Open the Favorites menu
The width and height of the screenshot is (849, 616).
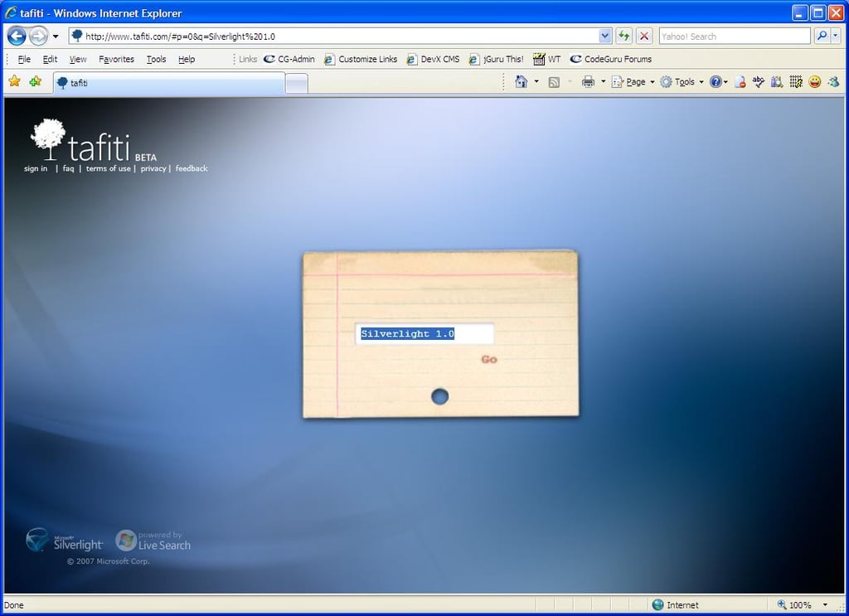116,59
